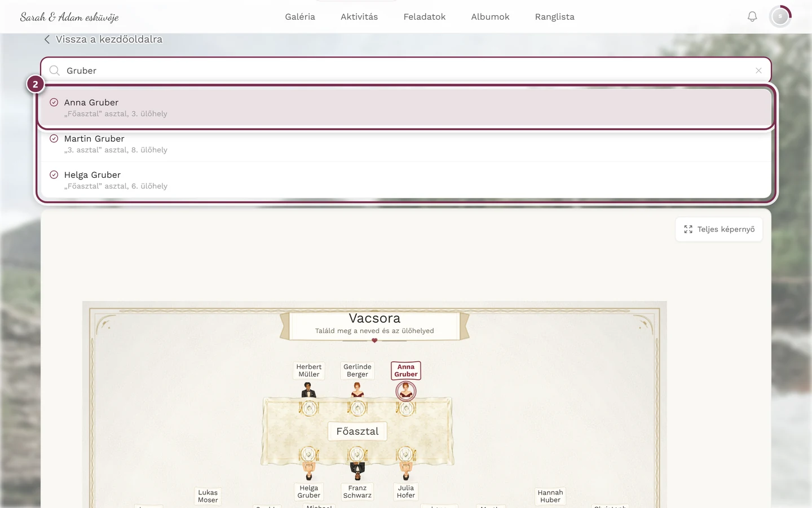Follow the Vissza a kezdőoldalra link
This screenshot has height=508, width=812.
point(109,39)
